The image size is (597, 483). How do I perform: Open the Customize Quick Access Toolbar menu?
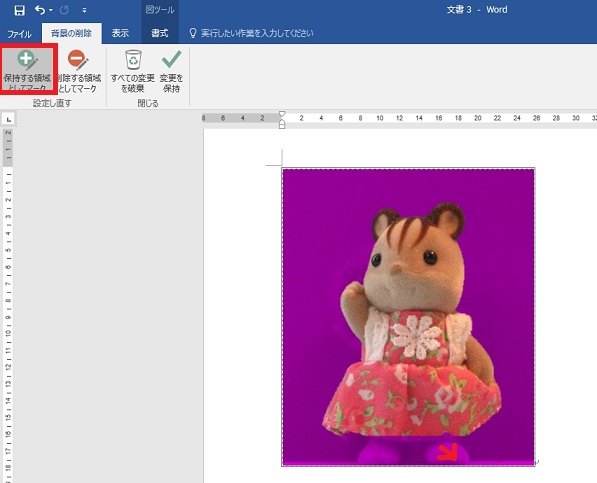(84, 11)
